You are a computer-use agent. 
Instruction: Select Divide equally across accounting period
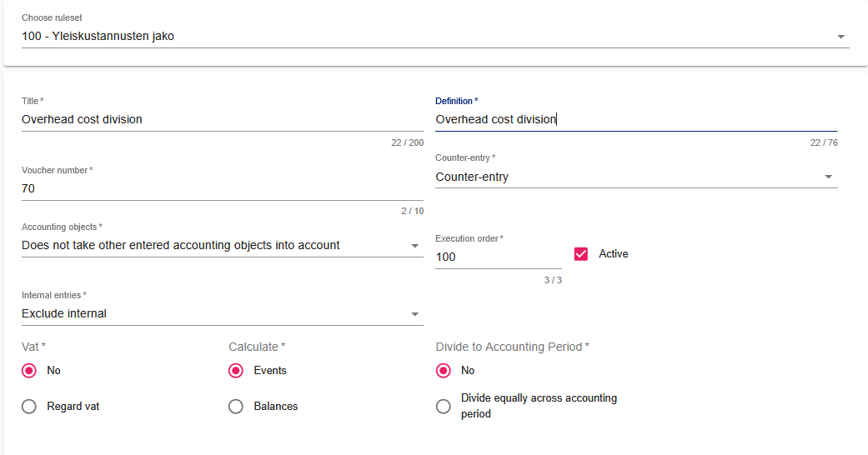(x=444, y=407)
